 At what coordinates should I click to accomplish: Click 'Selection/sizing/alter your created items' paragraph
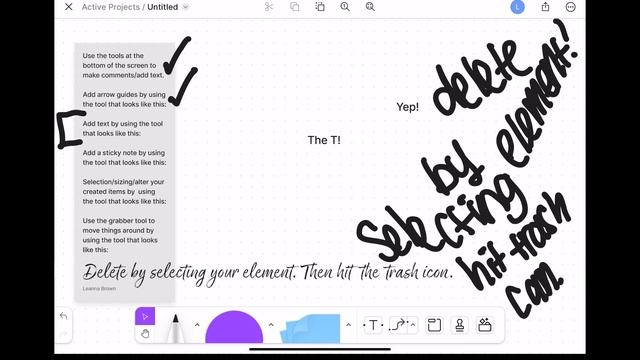(x=124, y=191)
